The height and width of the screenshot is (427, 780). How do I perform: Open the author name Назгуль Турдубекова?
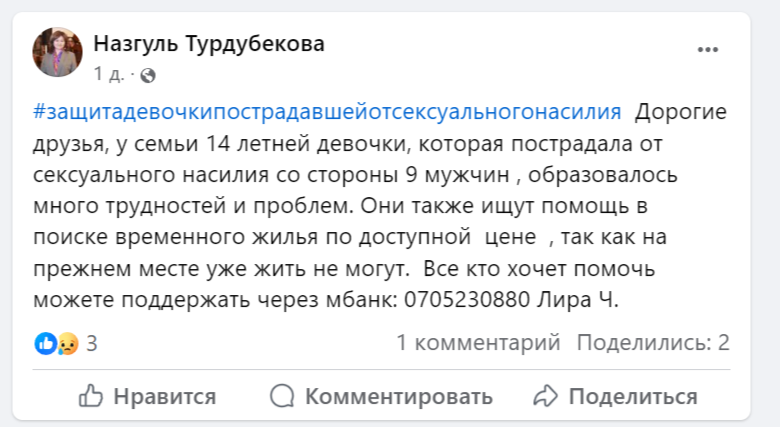208,44
